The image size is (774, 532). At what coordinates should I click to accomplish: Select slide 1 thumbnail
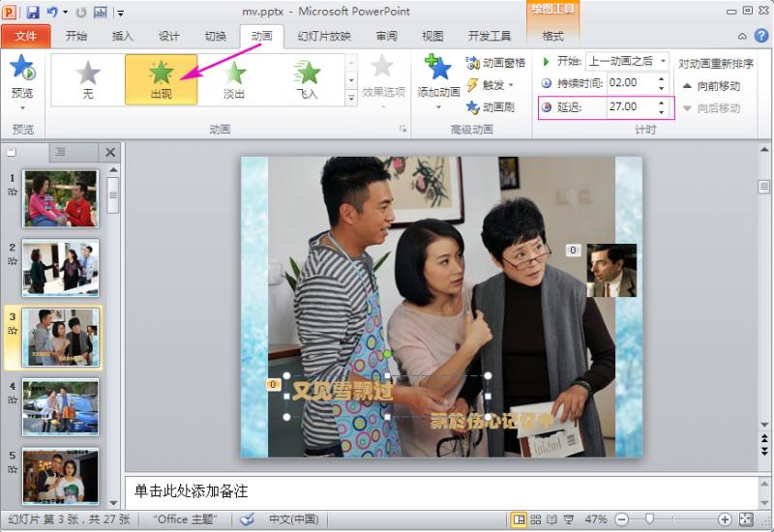tap(60, 198)
